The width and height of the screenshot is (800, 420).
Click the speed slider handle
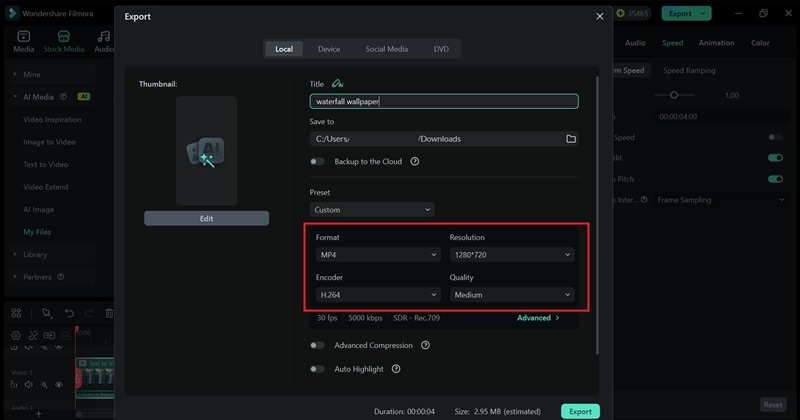pyautogui.click(x=674, y=95)
